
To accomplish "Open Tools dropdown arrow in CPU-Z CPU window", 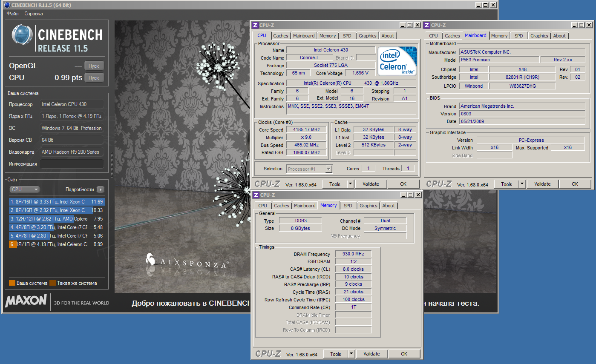I will click(x=351, y=184).
